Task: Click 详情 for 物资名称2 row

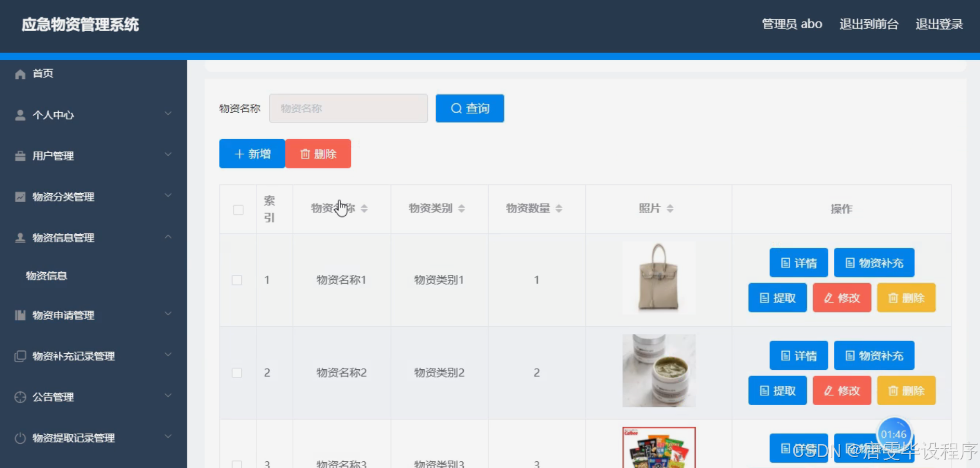Action: pyautogui.click(x=799, y=356)
